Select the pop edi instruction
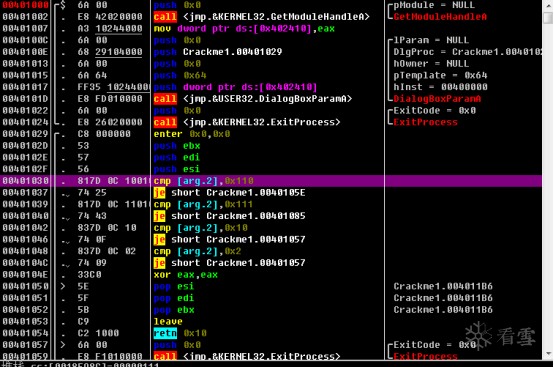 coord(174,298)
